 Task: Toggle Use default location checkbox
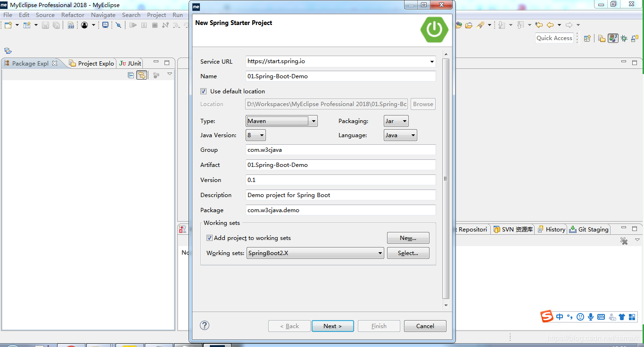pos(204,91)
